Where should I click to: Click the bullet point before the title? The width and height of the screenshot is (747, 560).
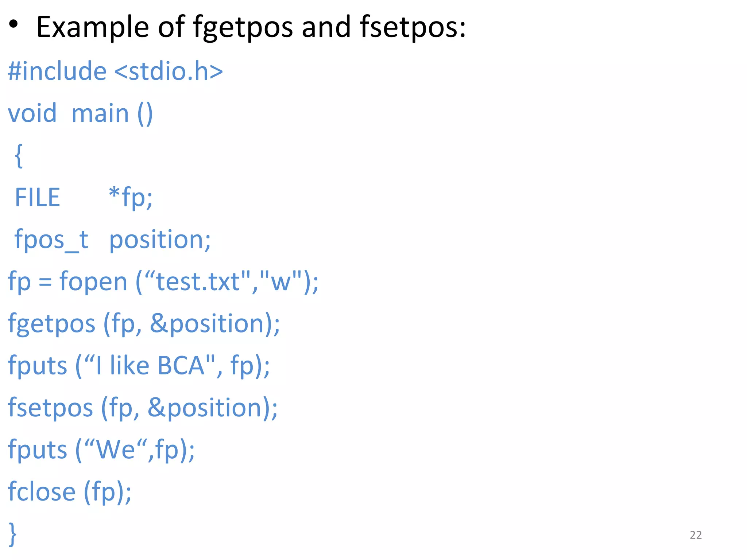tap(13, 24)
